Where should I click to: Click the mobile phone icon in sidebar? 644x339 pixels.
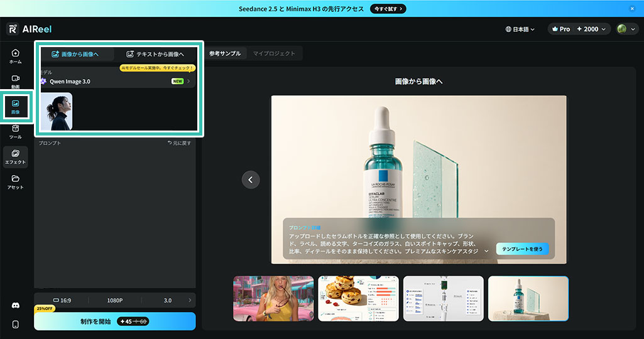coord(15,325)
